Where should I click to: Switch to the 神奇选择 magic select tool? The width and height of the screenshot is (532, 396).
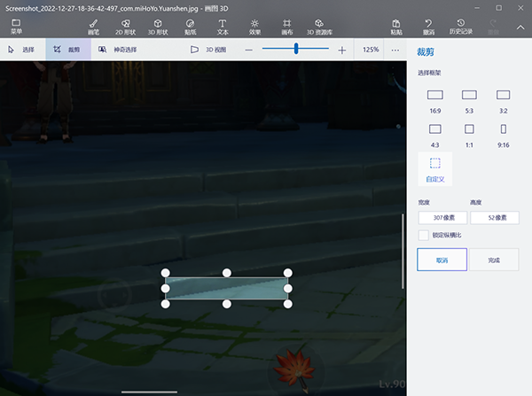[x=118, y=50]
